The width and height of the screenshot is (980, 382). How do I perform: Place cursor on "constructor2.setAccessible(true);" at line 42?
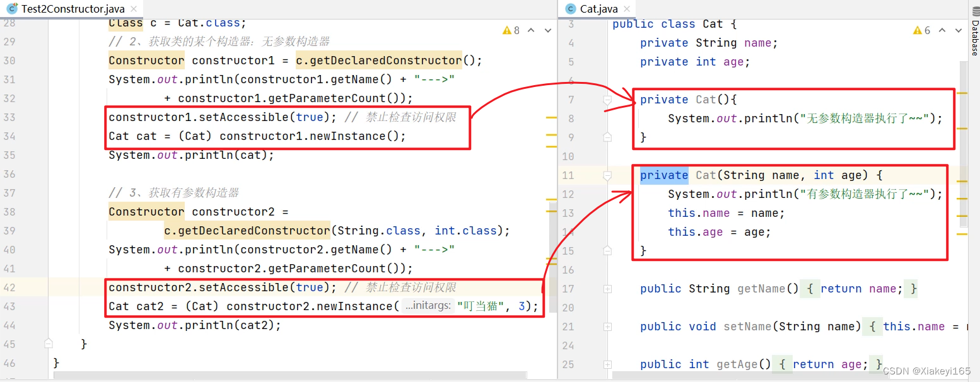[x=223, y=287]
